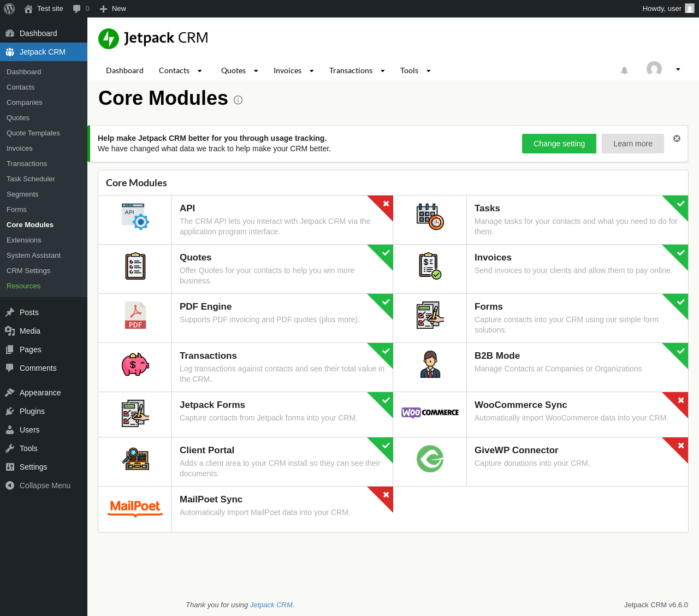Viewport: 699px width, 616px height.
Task: Click the info icon beside Core Modules heading
Action: click(238, 100)
